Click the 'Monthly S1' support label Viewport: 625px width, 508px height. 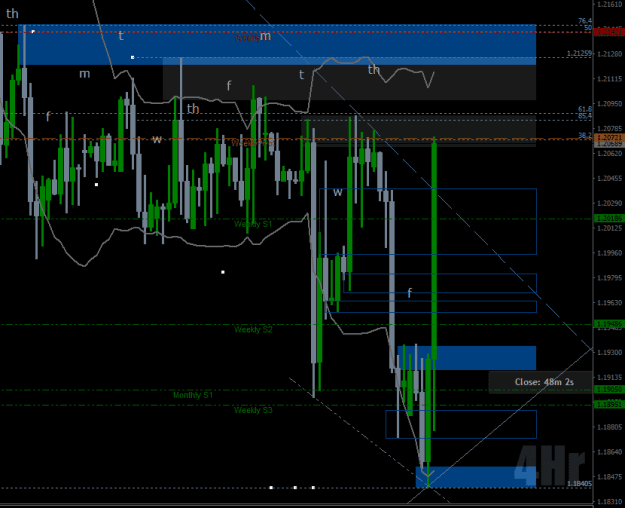point(193,395)
